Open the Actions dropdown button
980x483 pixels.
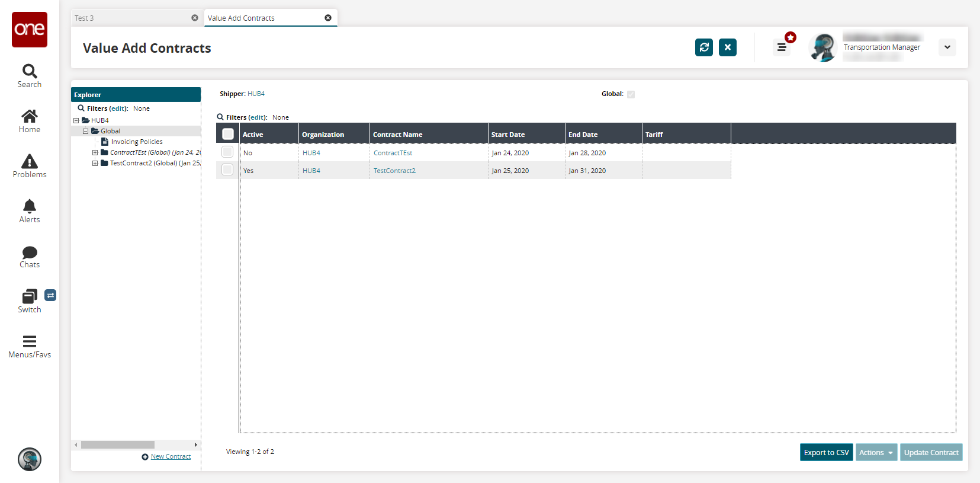point(876,452)
